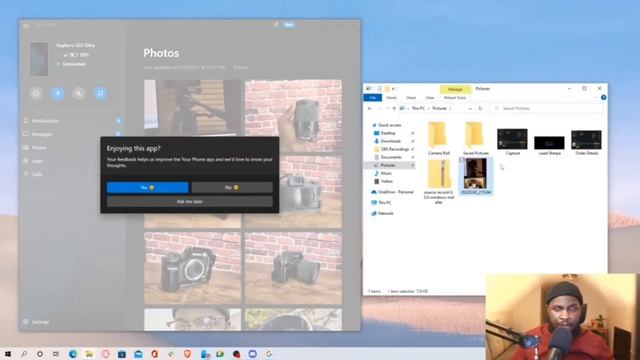The width and height of the screenshot is (640, 360).
Task: Select the Order Details image file
Action: coord(587,142)
